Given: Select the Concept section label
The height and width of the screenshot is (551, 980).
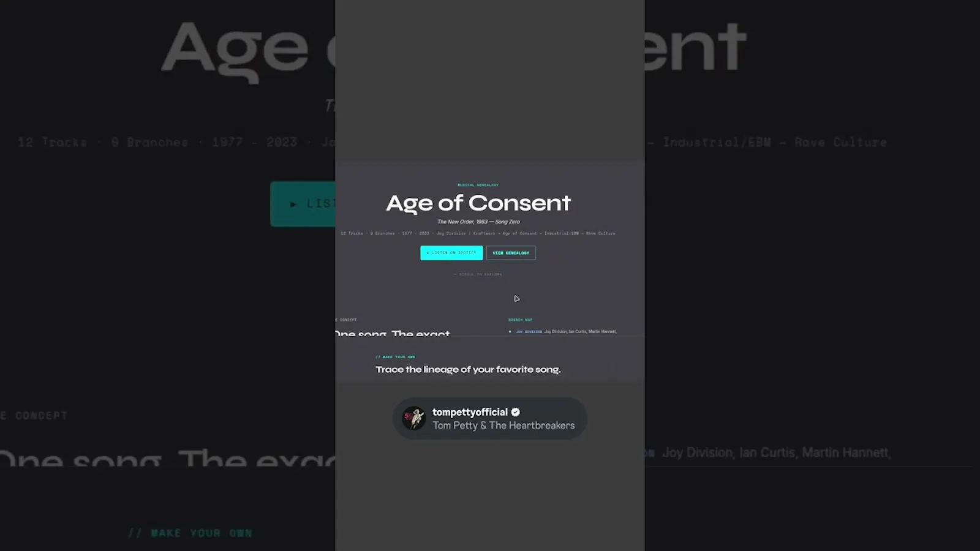Looking at the screenshot, I should coord(347,320).
